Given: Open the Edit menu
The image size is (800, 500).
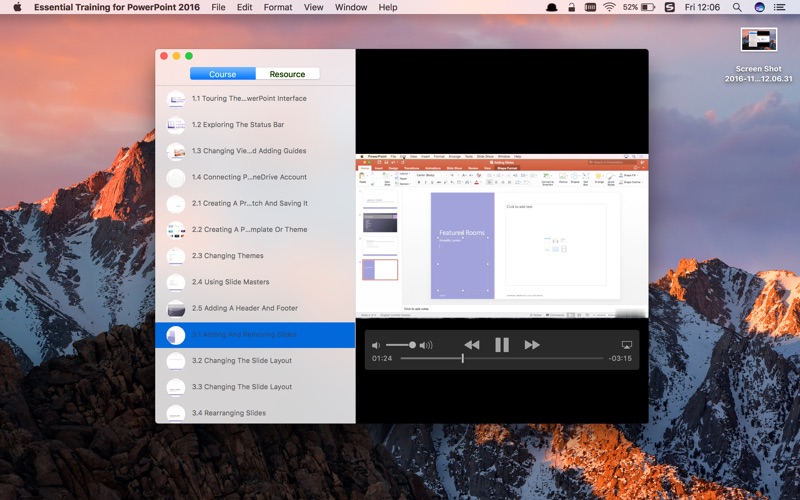Looking at the screenshot, I should point(244,7).
